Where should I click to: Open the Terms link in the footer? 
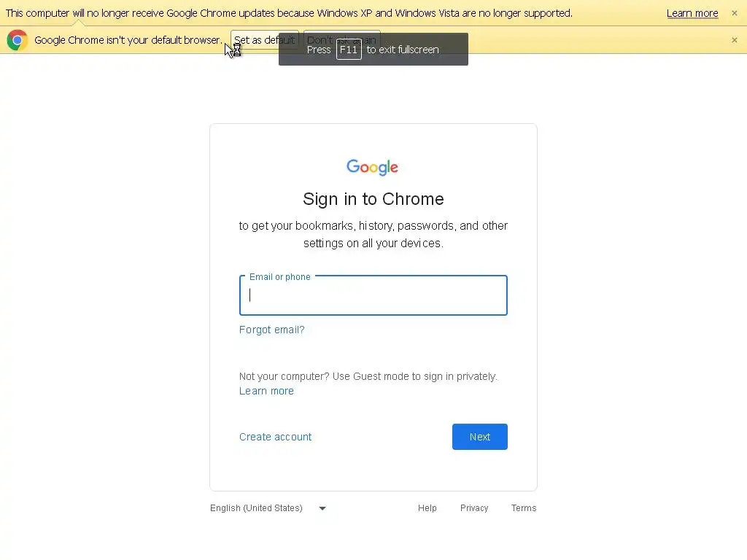(524, 508)
